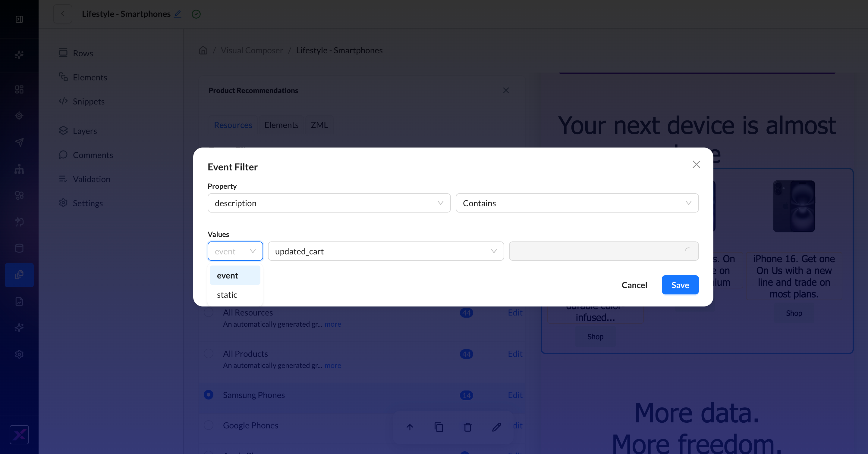Viewport: 868px width, 454px height.
Task: Click Edit for the All Products row
Action: tap(515, 353)
